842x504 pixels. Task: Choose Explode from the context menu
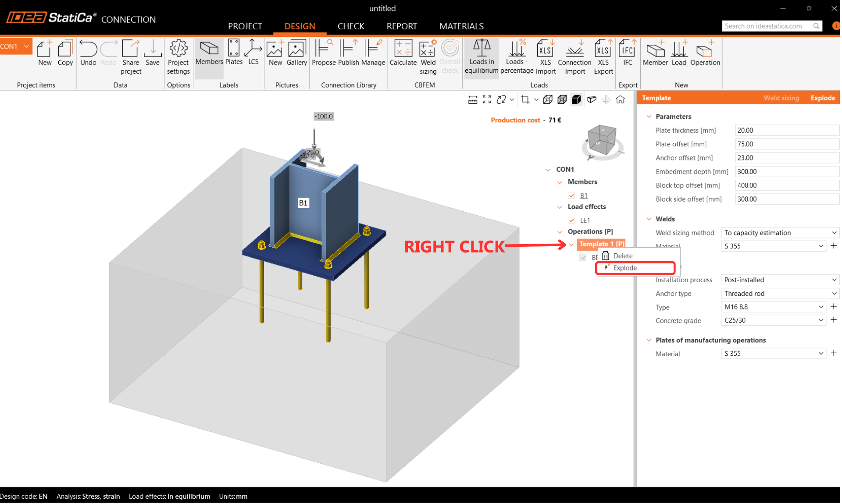click(625, 268)
